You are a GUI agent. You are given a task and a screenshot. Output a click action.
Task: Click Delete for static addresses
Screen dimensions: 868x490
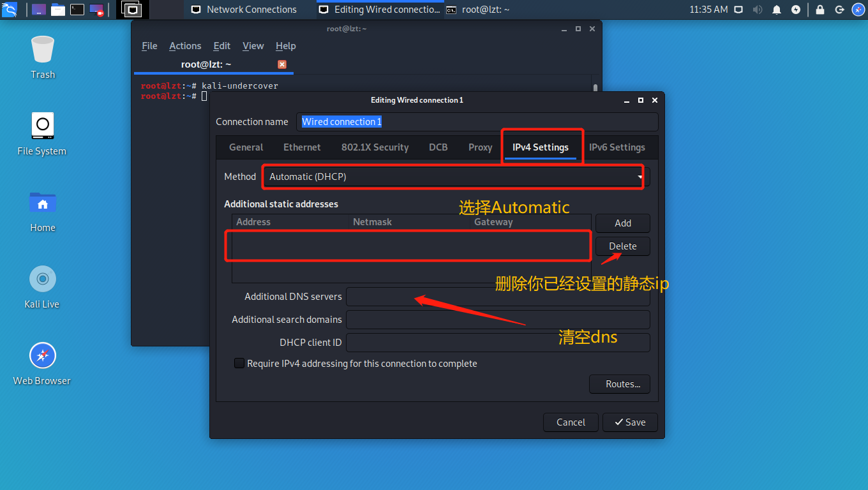tap(623, 246)
